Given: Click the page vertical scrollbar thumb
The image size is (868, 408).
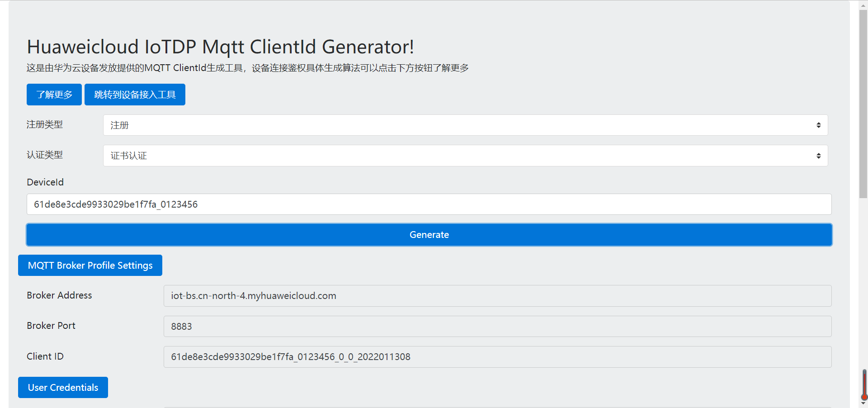Looking at the screenshot, I should (863, 104).
